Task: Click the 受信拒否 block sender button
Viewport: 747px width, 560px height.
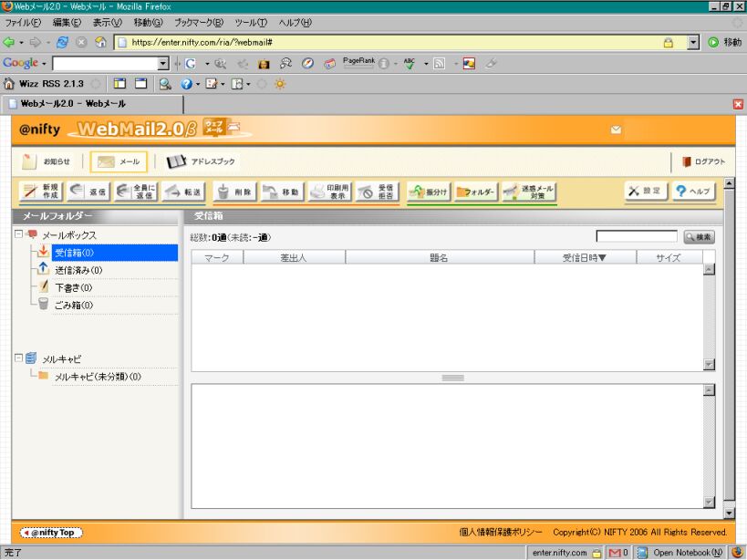Action: (378, 192)
